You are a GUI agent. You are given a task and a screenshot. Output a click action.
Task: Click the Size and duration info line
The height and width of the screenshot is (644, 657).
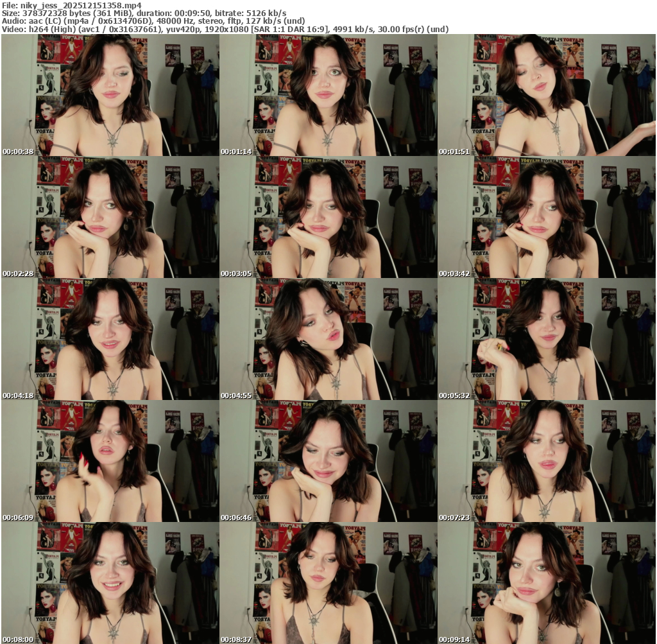(144, 13)
